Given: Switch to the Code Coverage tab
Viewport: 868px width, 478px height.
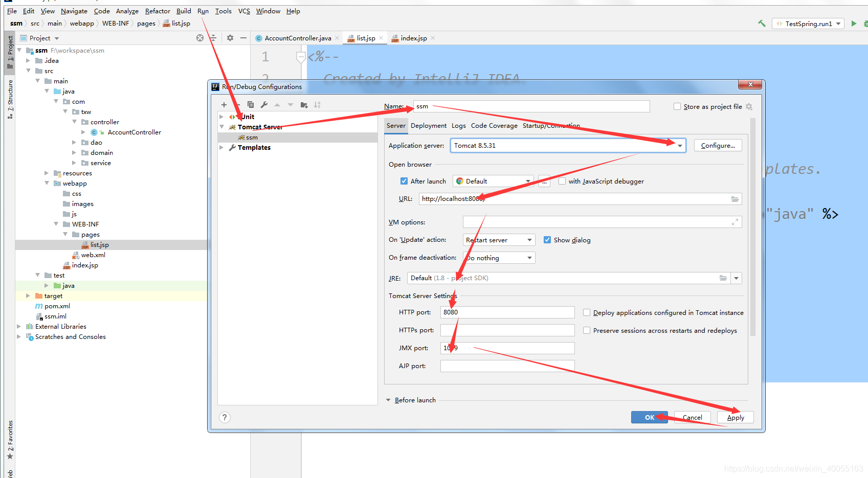Looking at the screenshot, I should pyautogui.click(x=494, y=126).
